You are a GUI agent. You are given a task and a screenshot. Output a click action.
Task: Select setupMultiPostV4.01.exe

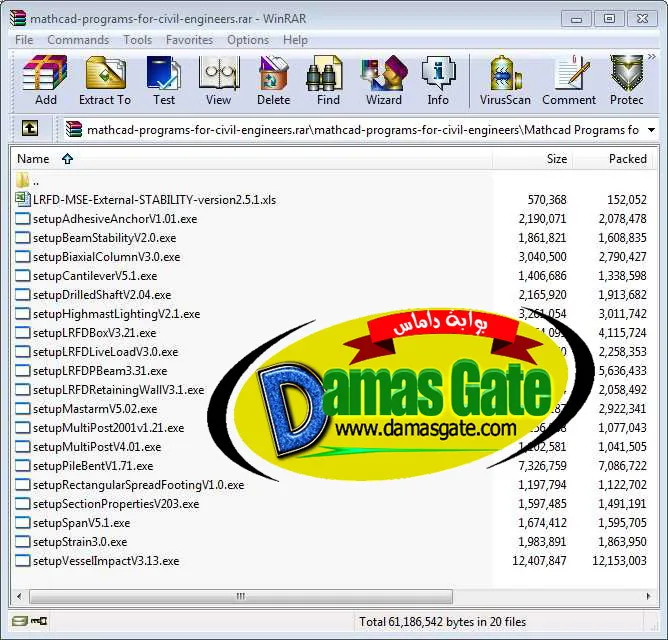[x=97, y=447]
